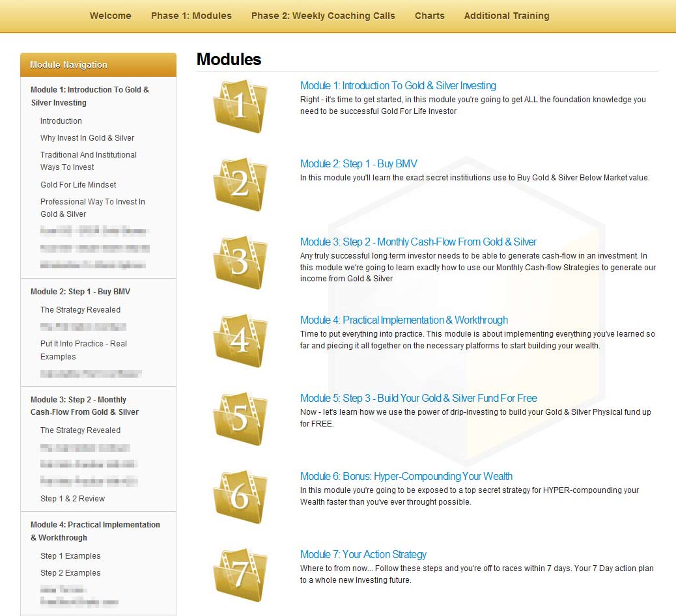Open the Gold For Life Mindset lesson
This screenshot has width=676, height=616.
(x=78, y=184)
